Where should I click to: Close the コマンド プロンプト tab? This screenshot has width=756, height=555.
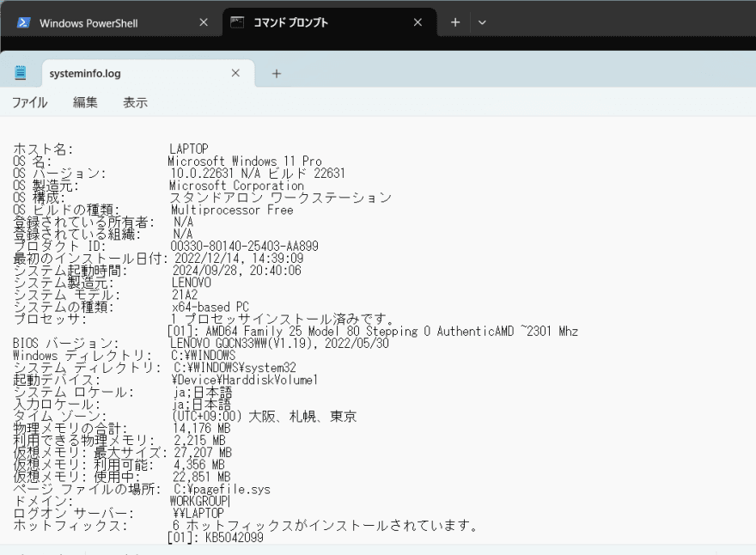[x=418, y=22]
